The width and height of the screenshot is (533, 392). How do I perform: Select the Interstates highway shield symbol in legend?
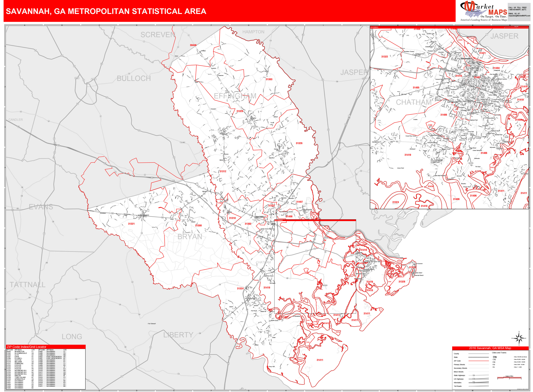[x=474, y=383]
